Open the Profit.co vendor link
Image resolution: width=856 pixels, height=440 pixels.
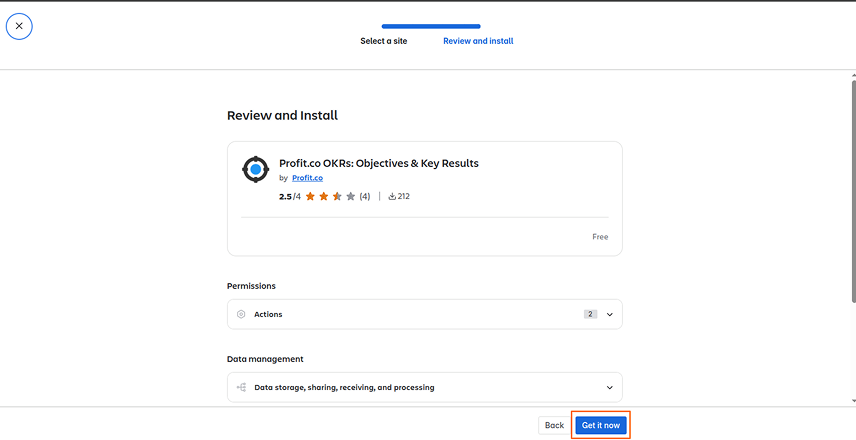coord(307,178)
